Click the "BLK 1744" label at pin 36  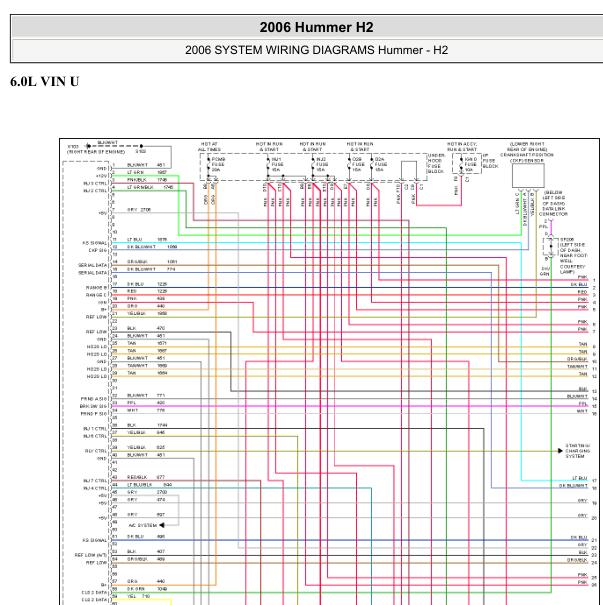click(x=147, y=425)
